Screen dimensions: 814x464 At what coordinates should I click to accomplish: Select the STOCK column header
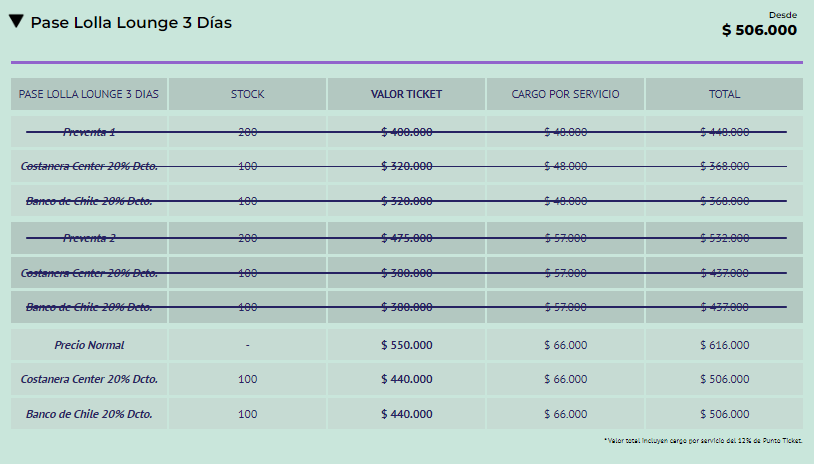pos(247,94)
